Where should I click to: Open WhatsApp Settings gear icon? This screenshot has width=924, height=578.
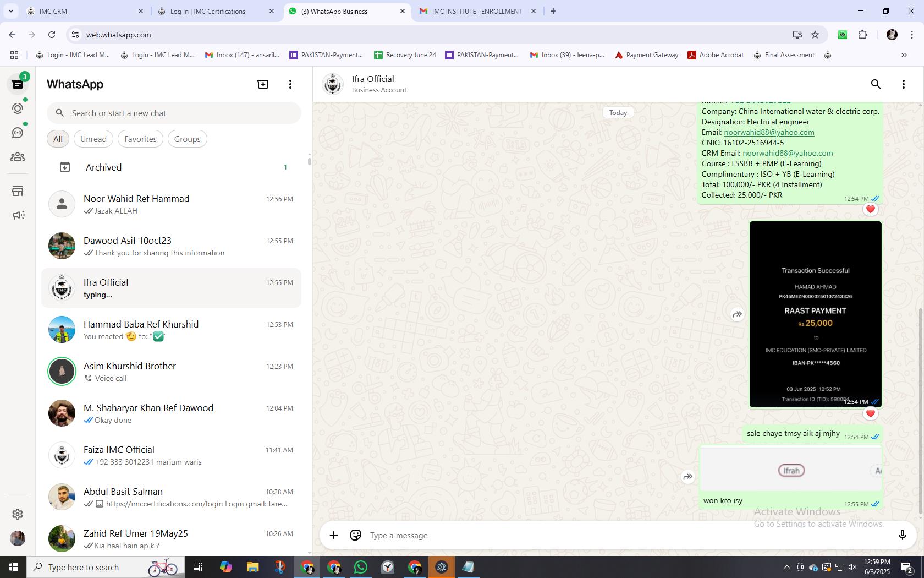pos(18,514)
